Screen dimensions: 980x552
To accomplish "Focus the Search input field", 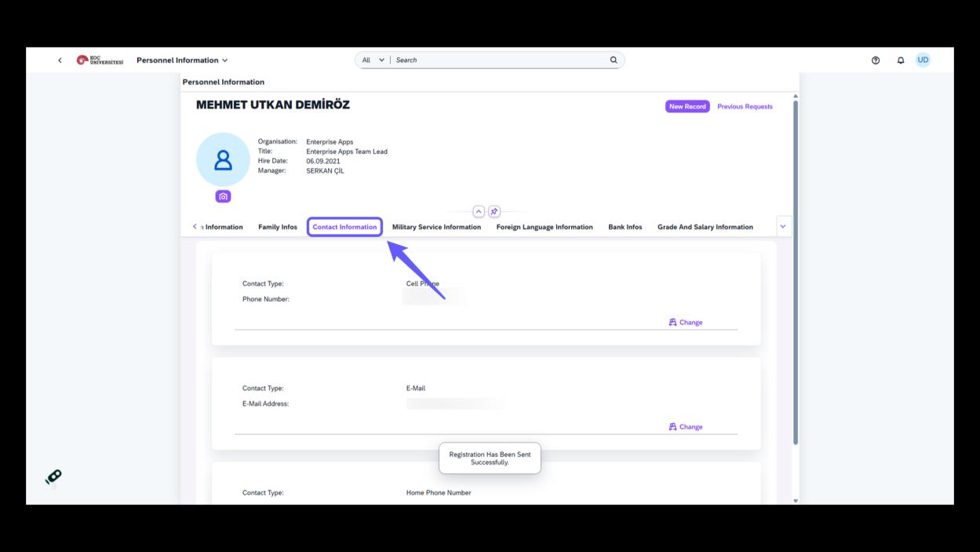I will click(501, 60).
